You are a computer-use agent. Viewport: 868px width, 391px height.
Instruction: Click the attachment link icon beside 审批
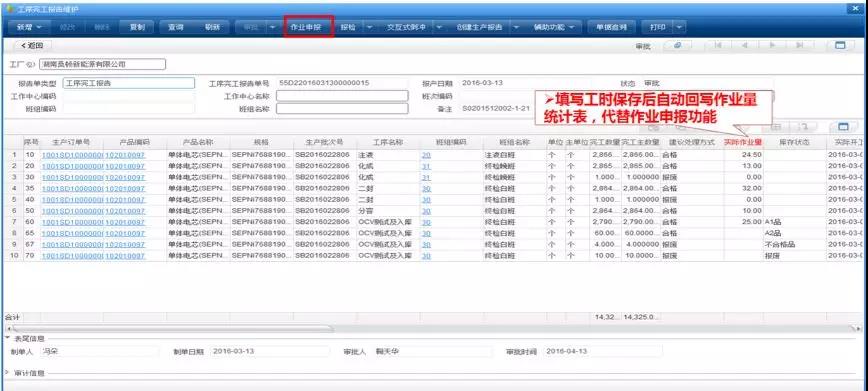(678, 46)
